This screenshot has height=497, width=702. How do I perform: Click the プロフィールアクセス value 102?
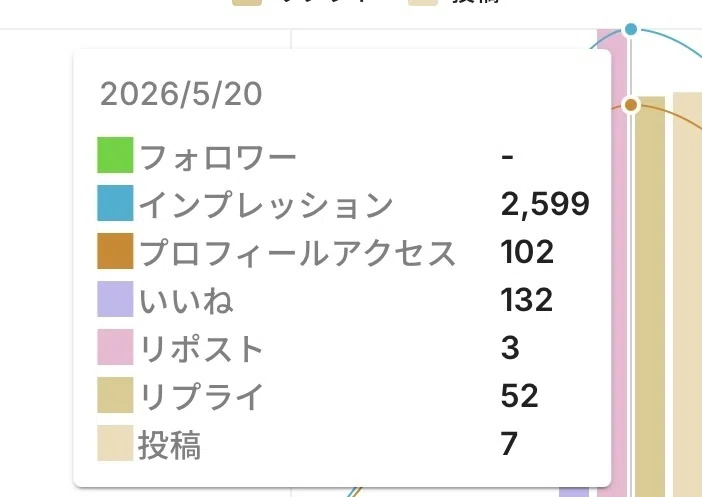tap(527, 251)
